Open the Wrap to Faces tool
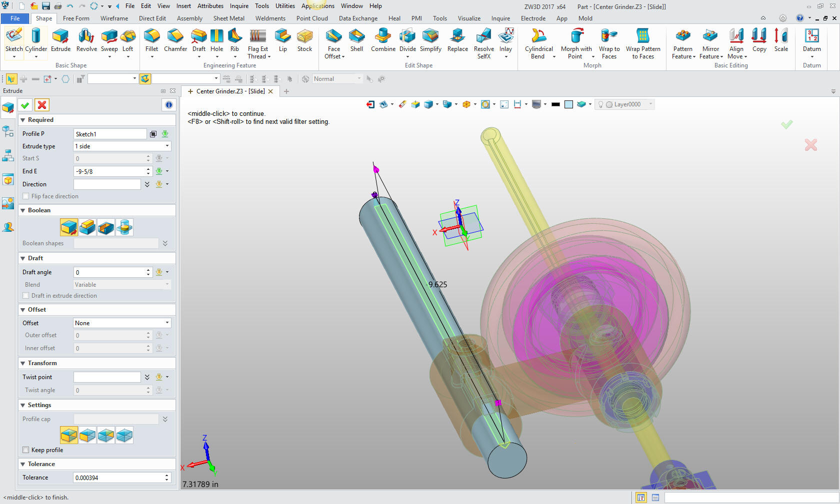The width and height of the screenshot is (840, 504). pyautogui.click(x=609, y=43)
